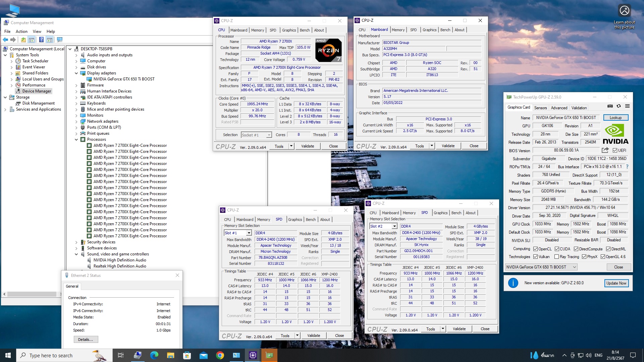Switch to Sensors tab in GPU-Z

pyautogui.click(x=540, y=108)
